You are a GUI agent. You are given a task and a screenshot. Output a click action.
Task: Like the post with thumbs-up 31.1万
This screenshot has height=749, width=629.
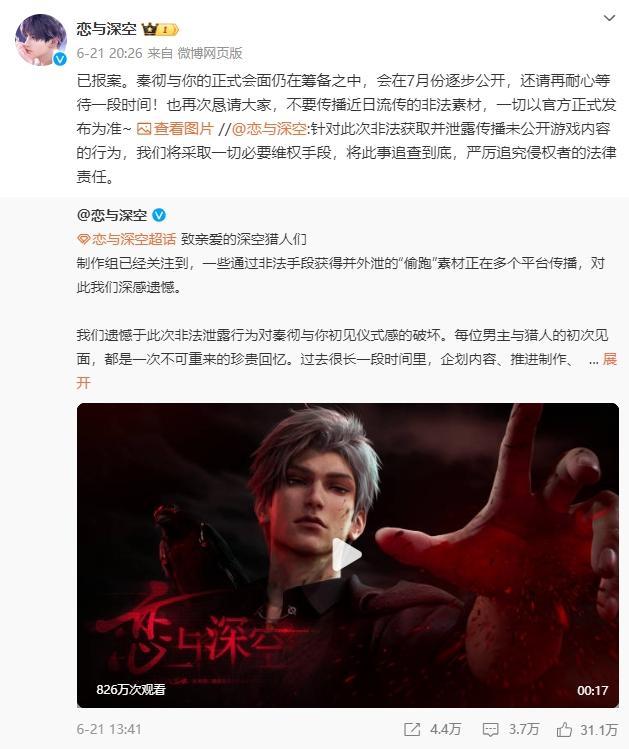[587, 729]
